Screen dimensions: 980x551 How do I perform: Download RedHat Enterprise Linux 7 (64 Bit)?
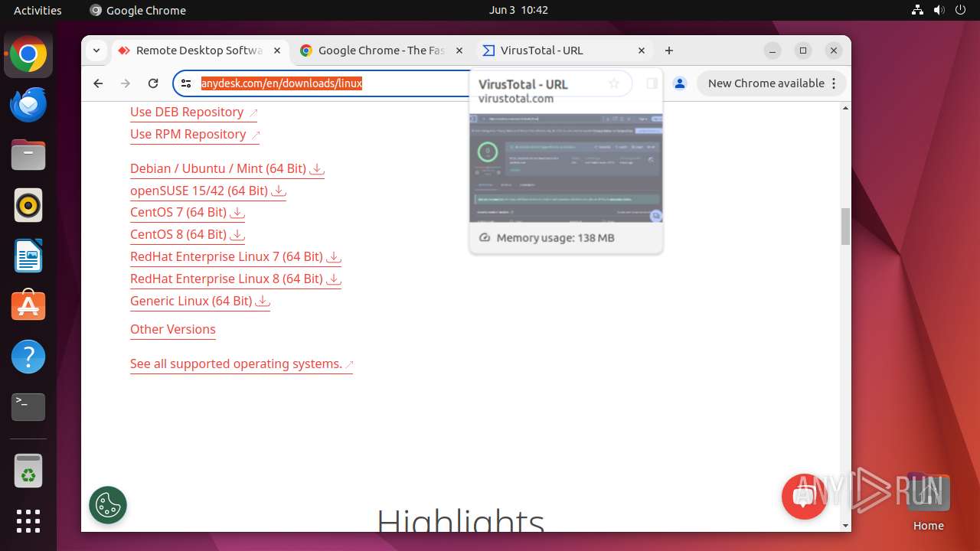coord(236,256)
